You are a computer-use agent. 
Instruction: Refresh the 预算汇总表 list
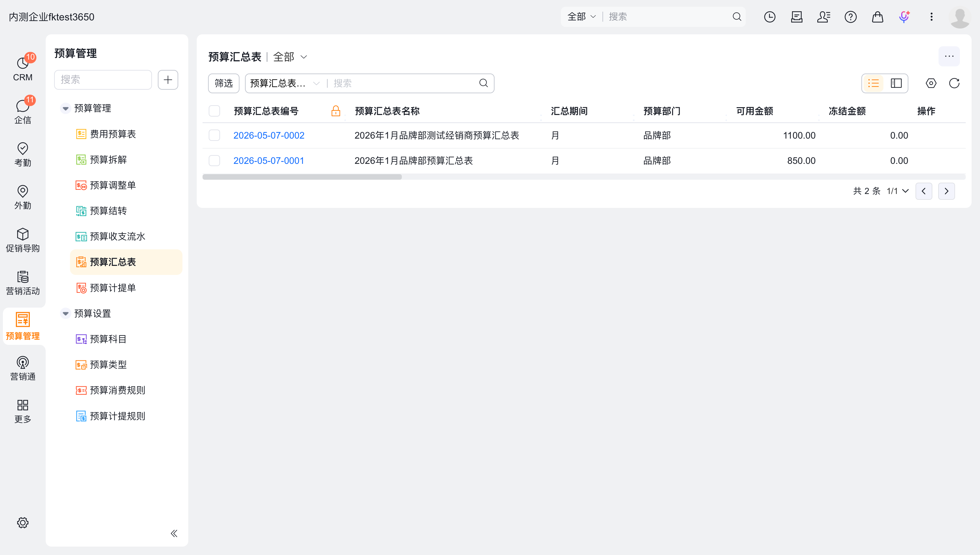coord(954,83)
